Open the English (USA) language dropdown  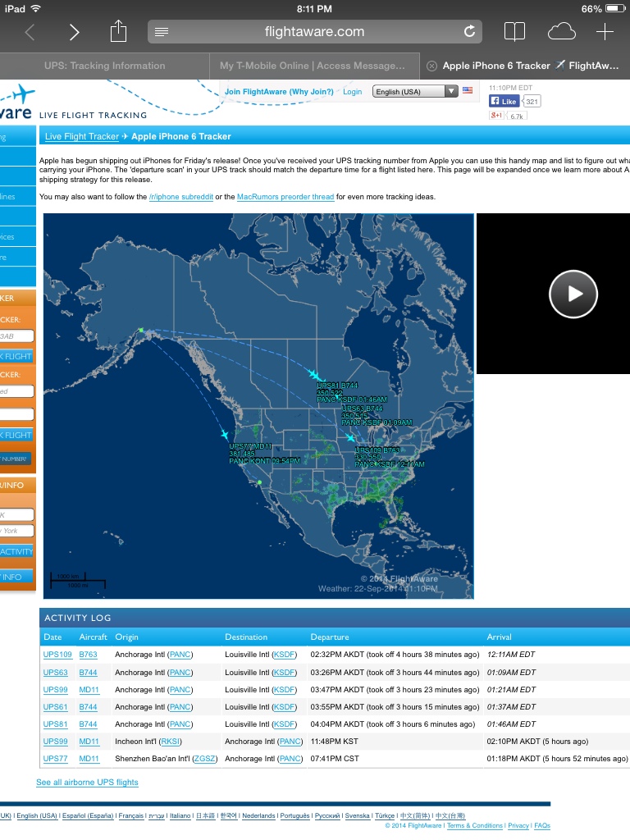coord(415,92)
